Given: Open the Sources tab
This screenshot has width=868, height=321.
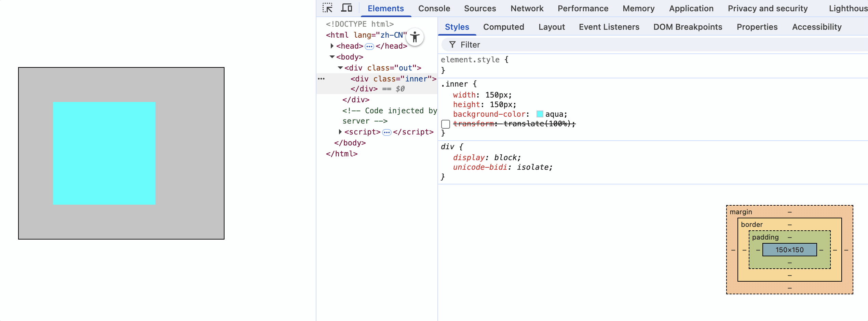Looking at the screenshot, I should tap(480, 9).
